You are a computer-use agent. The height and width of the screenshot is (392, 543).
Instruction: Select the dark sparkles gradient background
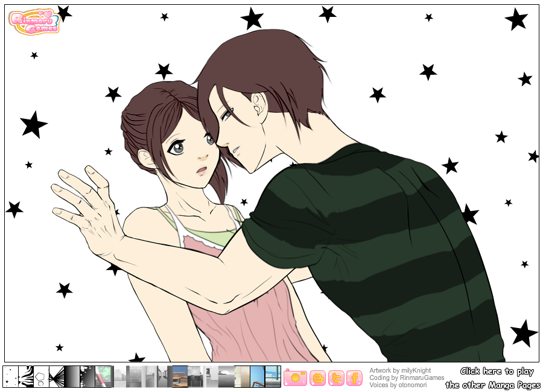click(87, 376)
